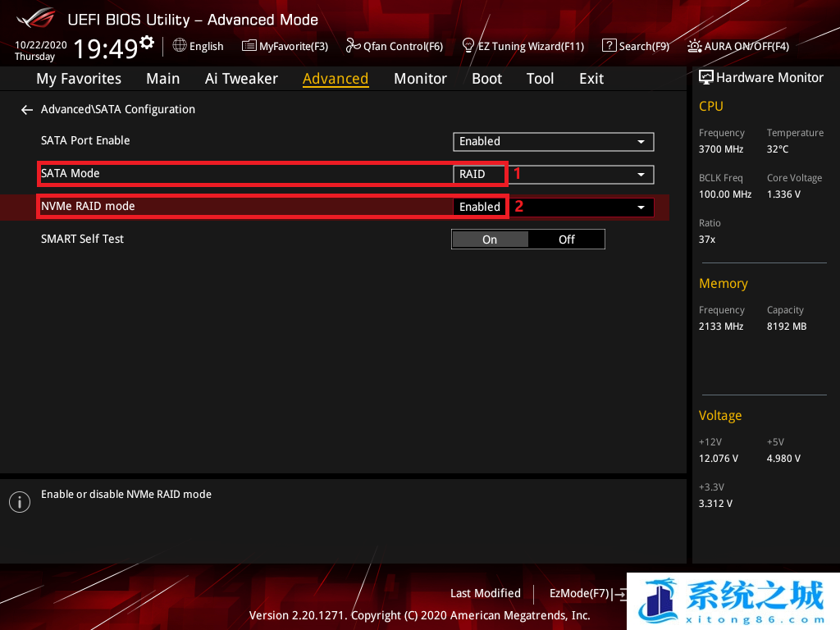The width and height of the screenshot is (840, 630).
Task: Open the My Favorites tab
Action: pos(79,79)
